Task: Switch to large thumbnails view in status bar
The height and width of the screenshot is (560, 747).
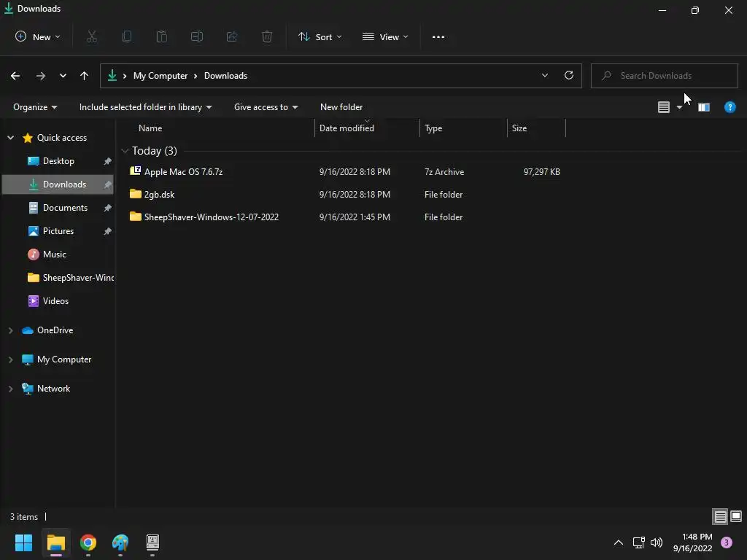Action: pos(736,516)
